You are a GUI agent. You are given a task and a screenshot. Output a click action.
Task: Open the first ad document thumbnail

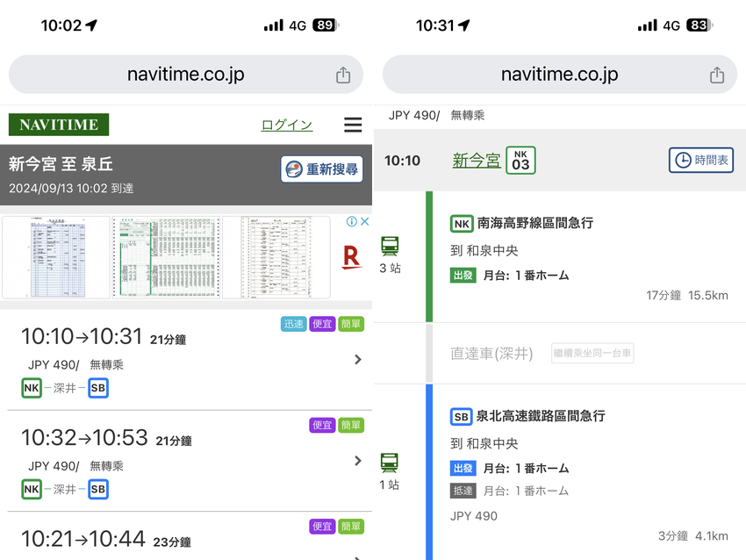coord(56,257)
